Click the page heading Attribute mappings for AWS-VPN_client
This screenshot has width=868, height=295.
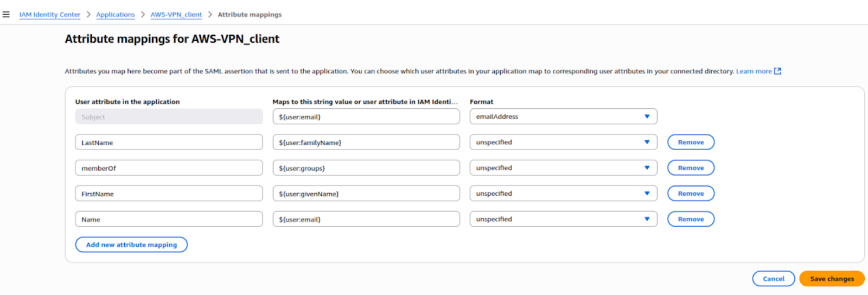(x=172, y=39)
